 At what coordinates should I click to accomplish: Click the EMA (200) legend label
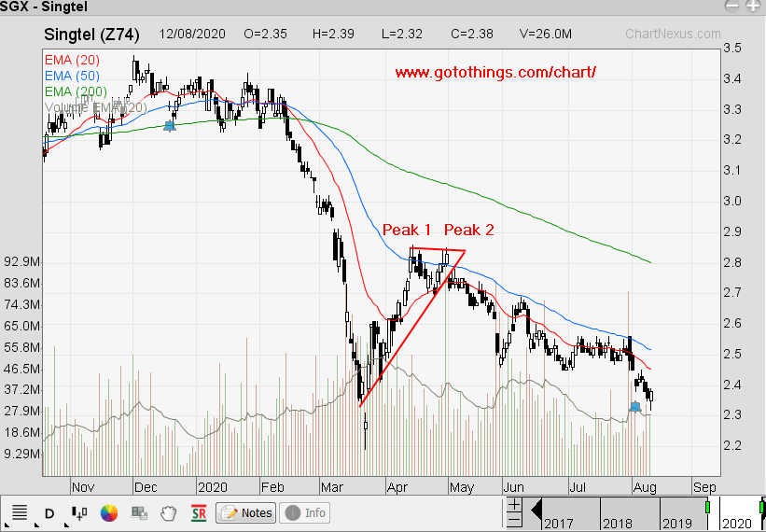pos(76,91)
